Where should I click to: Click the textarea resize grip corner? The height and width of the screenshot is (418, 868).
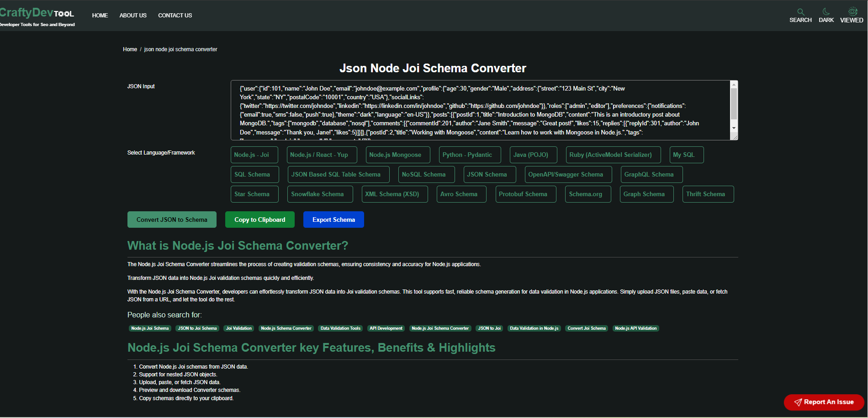pyautogui.click(x=735, y=137)
